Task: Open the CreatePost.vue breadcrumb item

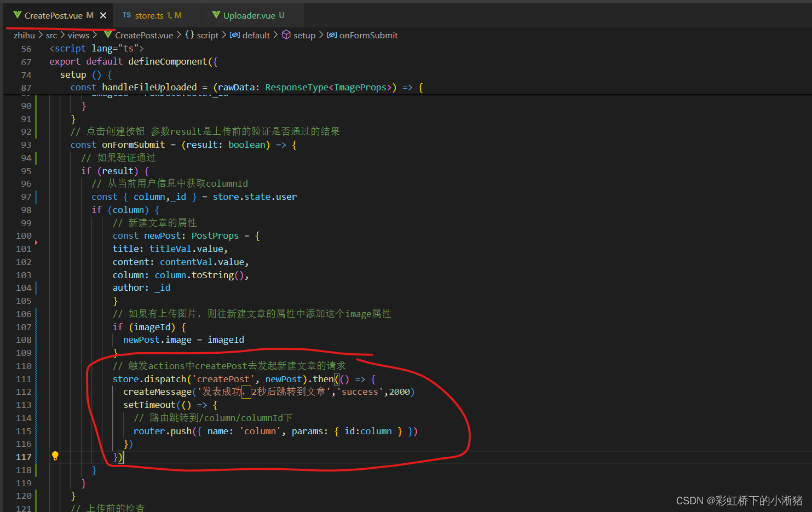Action: tap(144, 35)
